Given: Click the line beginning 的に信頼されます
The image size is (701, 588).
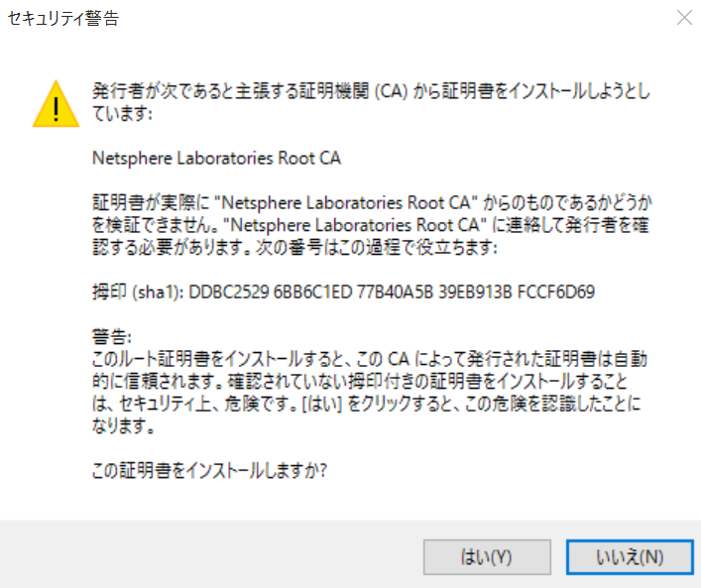Looking at the screenshot, I should point(360,382).
